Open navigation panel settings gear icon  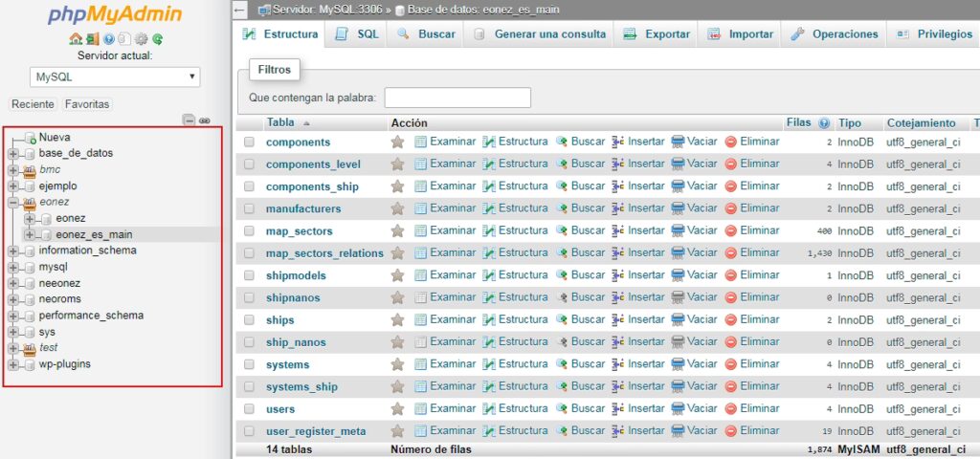click(x=141, y=39)
